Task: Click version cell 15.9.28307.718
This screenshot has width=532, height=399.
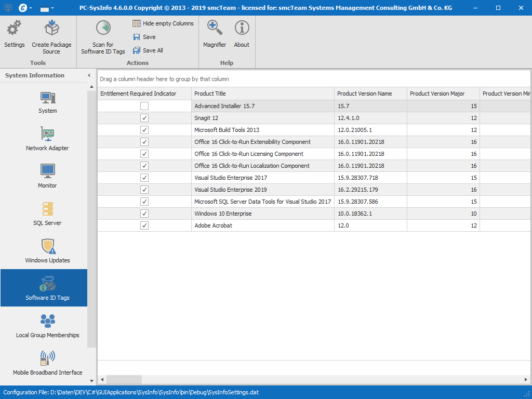Action: 370,178
